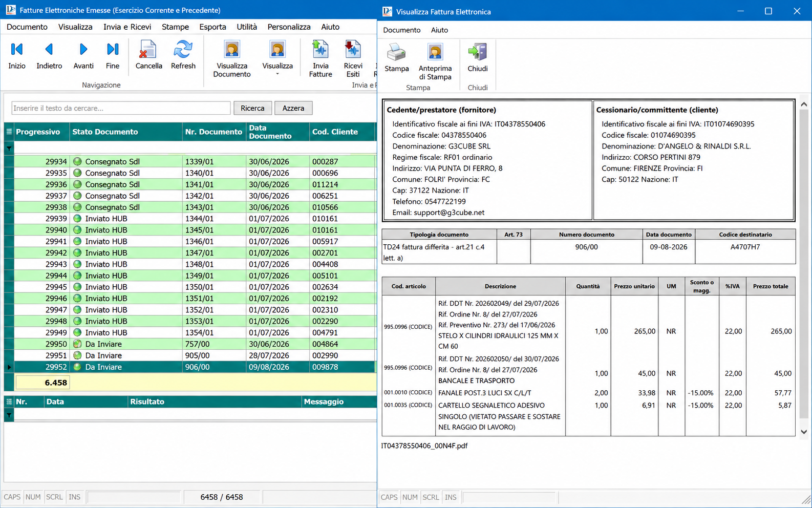Go to first record with Inizio
Screen dimensions: 812x508
[x=16, y=55]
